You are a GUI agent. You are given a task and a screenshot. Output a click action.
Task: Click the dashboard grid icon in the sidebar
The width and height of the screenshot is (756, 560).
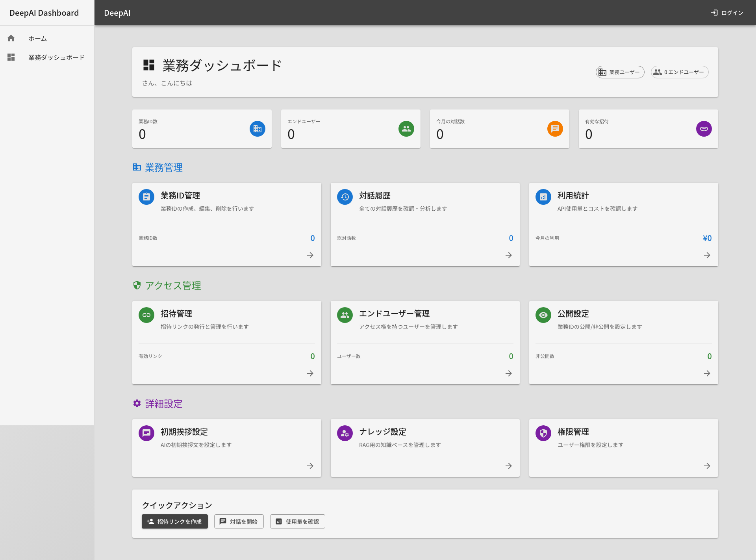pyautogui.click(x=11, y=57)
